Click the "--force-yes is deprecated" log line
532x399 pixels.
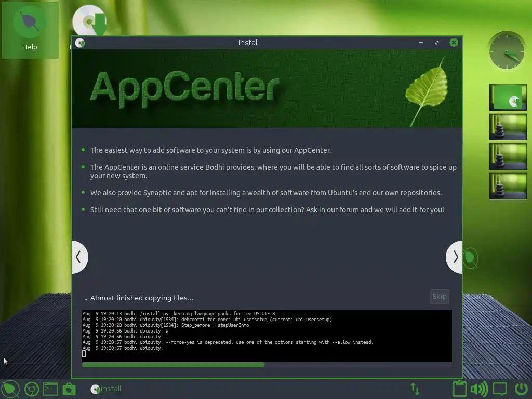228,342
